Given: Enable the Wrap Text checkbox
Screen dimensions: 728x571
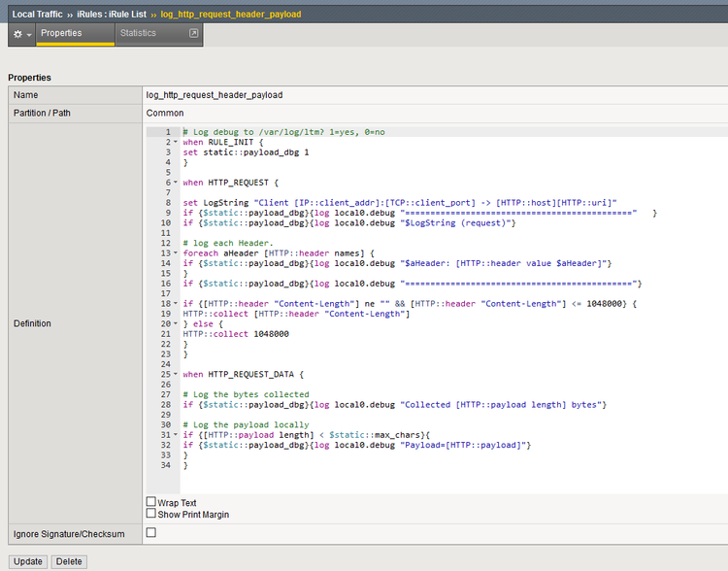Looking at the screenshot, I should (x=150, y=503).
